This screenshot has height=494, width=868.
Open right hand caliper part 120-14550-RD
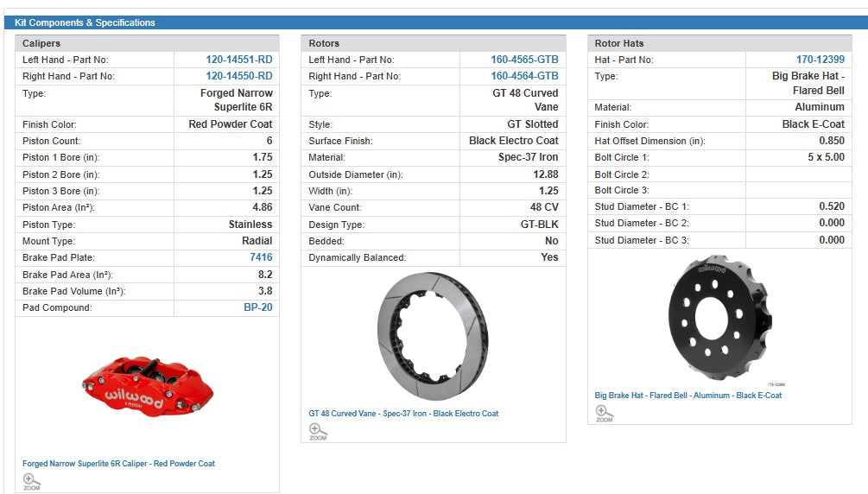coord(239,76)
